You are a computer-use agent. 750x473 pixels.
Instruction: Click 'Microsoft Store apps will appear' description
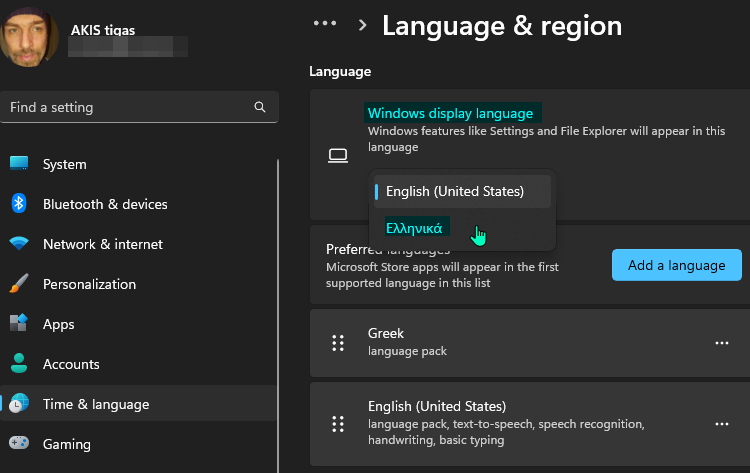coord(442,275)
